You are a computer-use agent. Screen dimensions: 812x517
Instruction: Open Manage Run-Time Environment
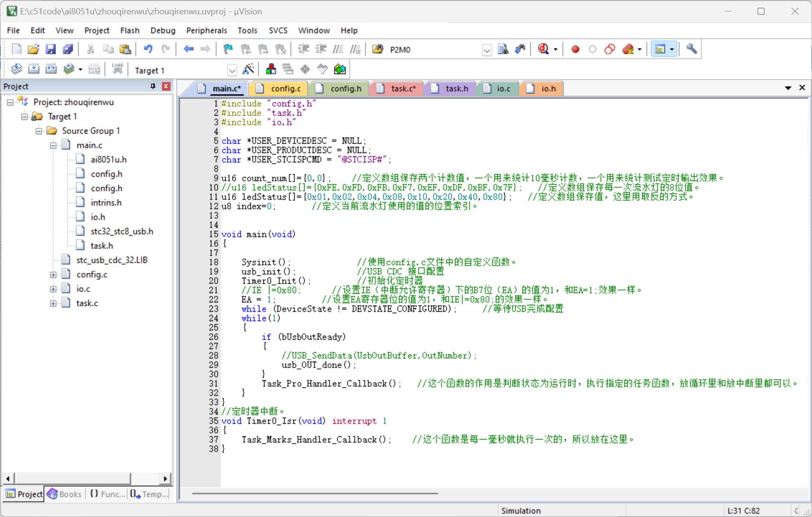[305, 69]
